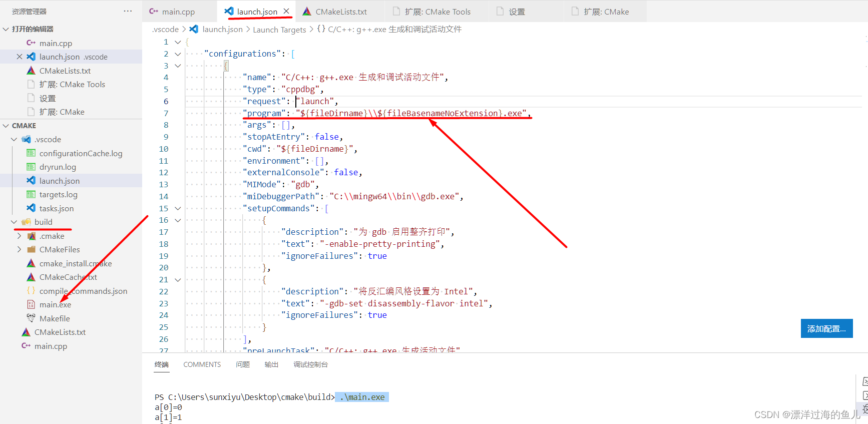This screenshot has width=868, height=424.
Task: Fold code block at line 16
Action: [x=178, y=220]
